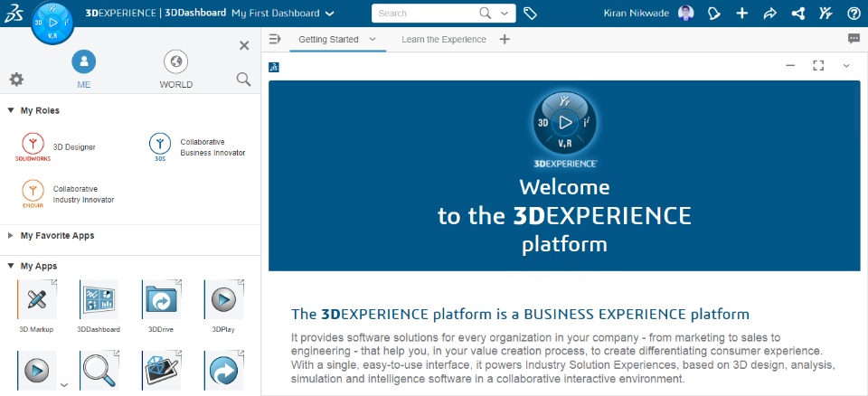The width and height of the screenshot is (868, 396).
Task: Expand the My Favorite Apps section
Action: pyautogui.click(x=11, y=235)
